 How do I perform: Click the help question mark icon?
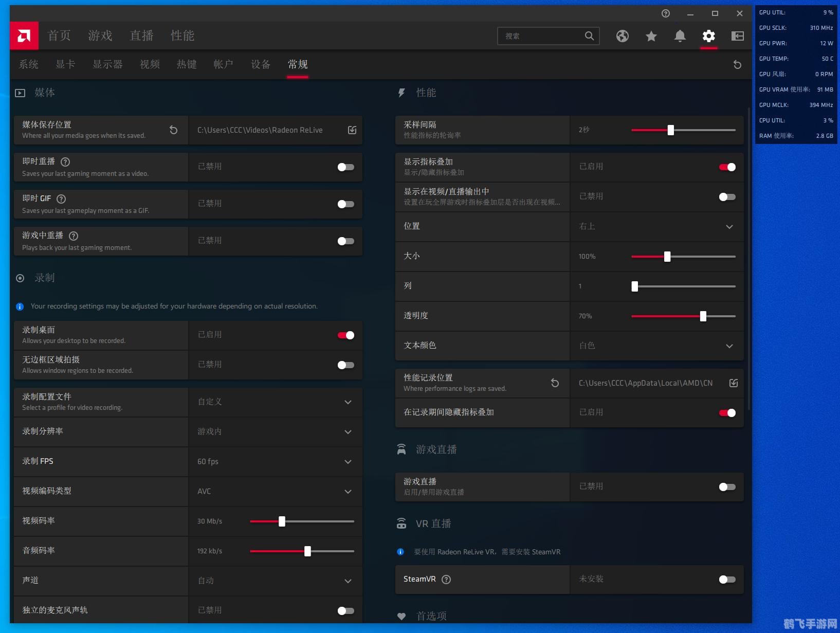coord(666,13)
